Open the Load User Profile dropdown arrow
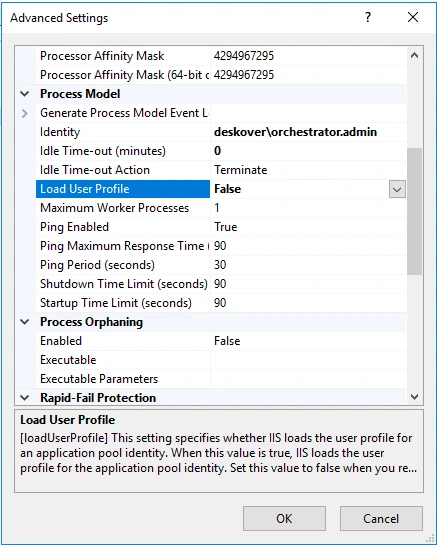This screenshot has height=546, width=438. tap(397, 189)
